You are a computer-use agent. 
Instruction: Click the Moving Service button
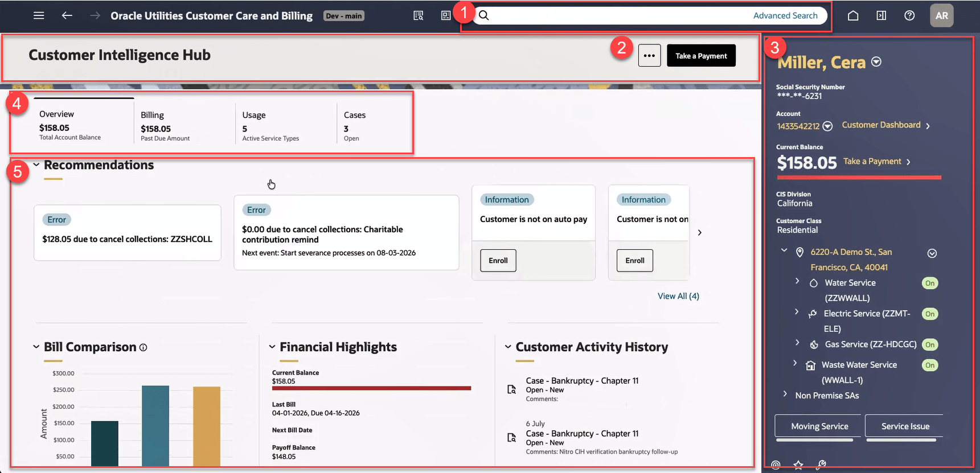coord(819,426)
